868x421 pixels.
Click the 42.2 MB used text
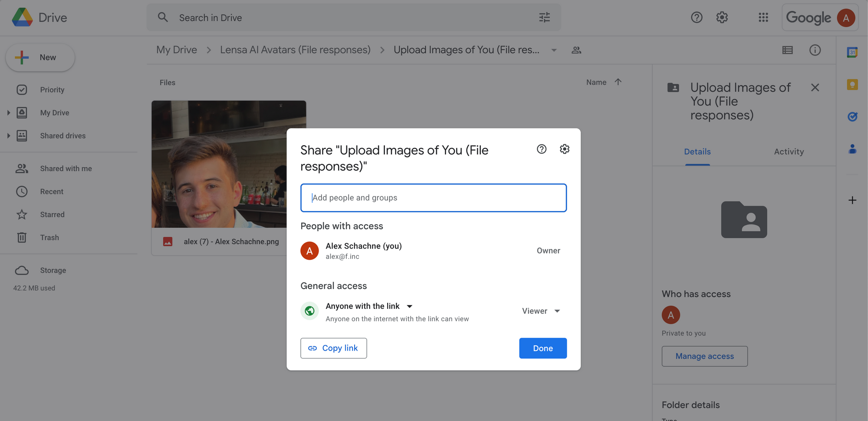point(34,288)
